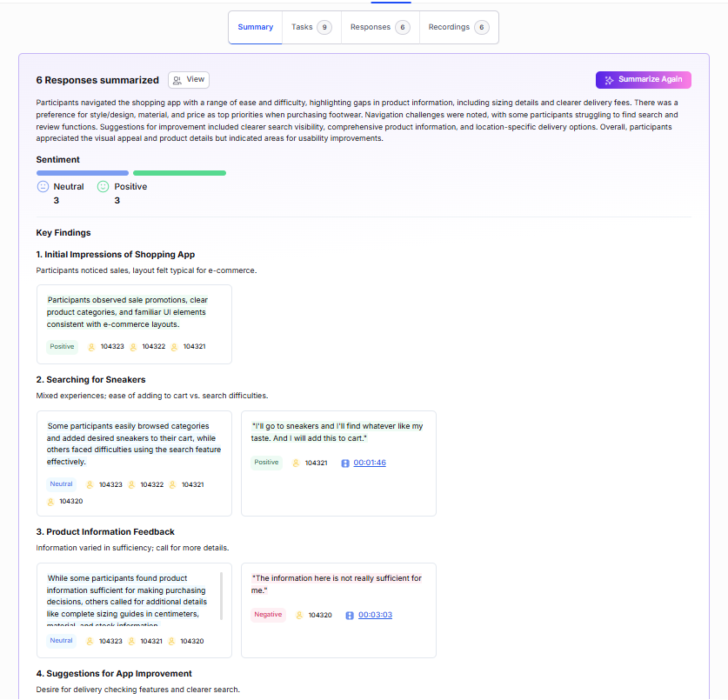Click the Summarize Again button

(x=643, y=80)
